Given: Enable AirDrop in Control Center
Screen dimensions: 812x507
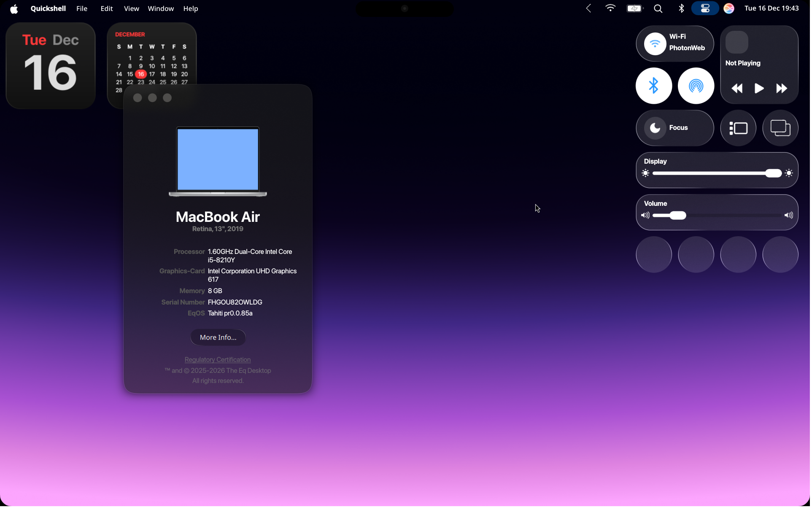Looking at the screenshot, I should (696, 86).
